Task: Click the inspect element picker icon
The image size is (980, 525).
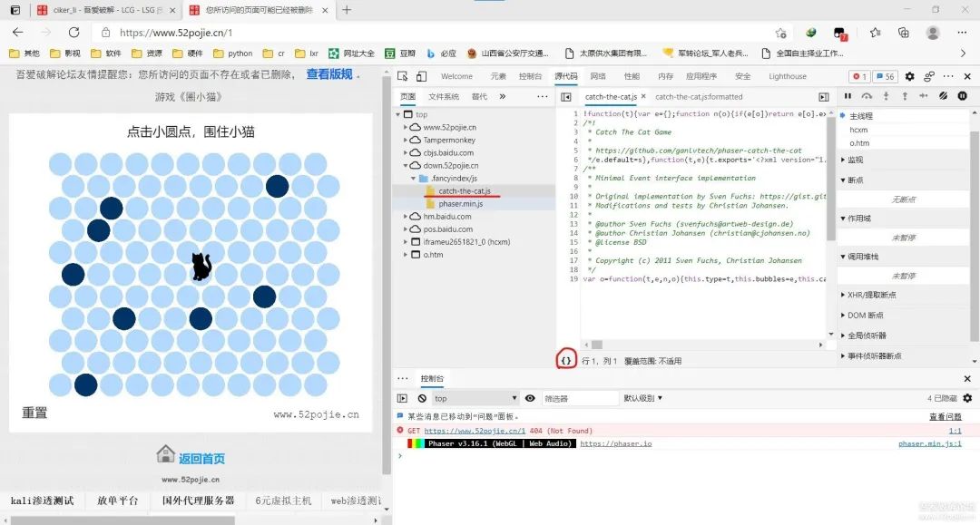Action: (402, 76)
